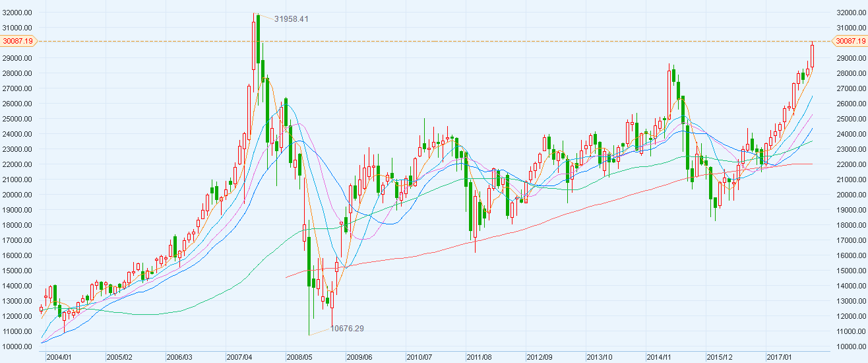The height and width of the screenshot is (363, 868).
Task: Click the left 30087.19 current price tag
Action: coord(18,41)
